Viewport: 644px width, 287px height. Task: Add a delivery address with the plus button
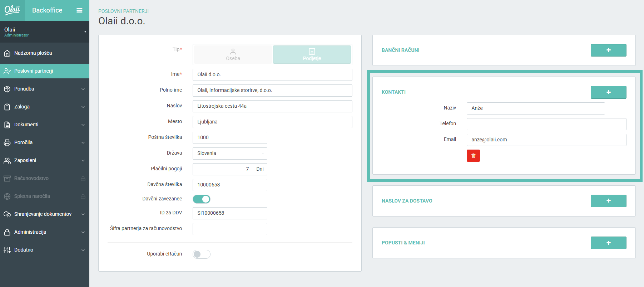pos(608,201)
